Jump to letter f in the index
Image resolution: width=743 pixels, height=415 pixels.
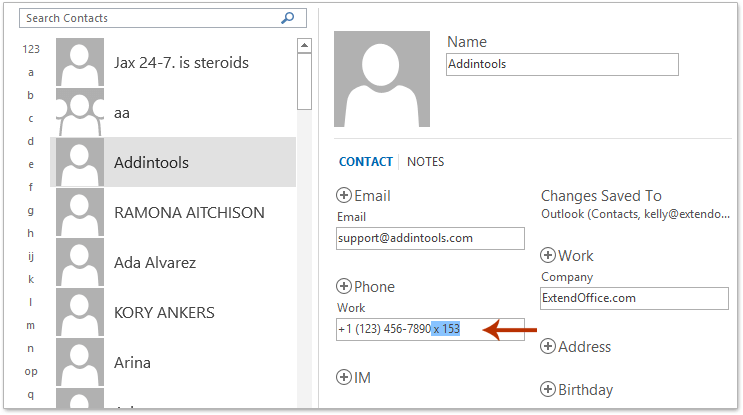click(31, 187)
